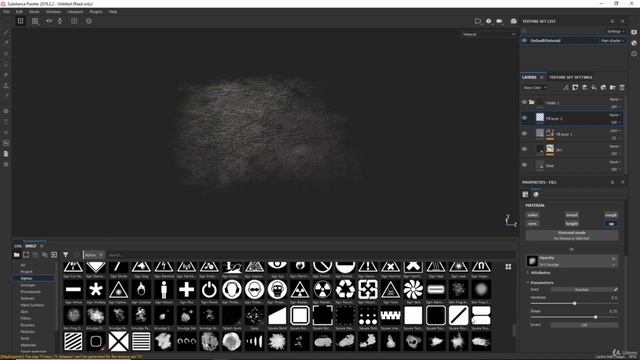
Task: Select the Sign Multiply asterisk alpha
Action: click(x=96, y=290)
